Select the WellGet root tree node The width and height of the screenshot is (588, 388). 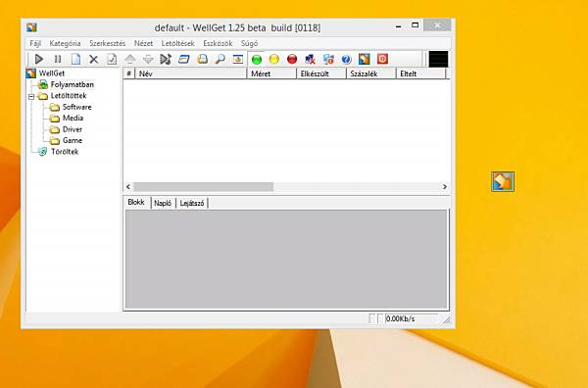(52, 73)
